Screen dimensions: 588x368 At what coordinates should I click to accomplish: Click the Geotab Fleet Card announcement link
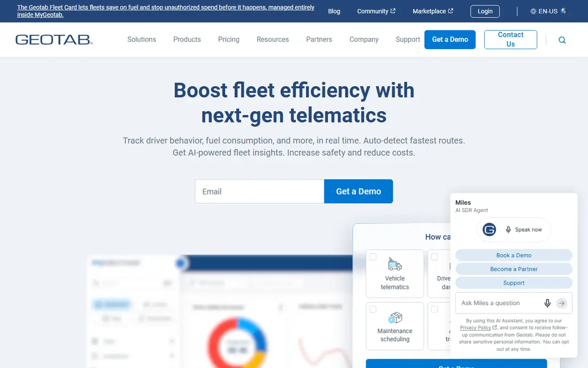click(165, 11)
